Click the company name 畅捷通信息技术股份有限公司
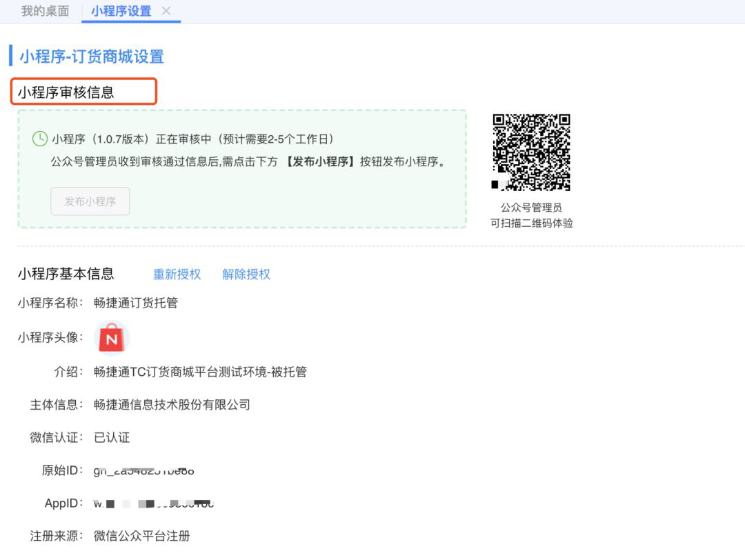Image resolution: width=745 pixels, height=560 pixels. tap(172, 405)
